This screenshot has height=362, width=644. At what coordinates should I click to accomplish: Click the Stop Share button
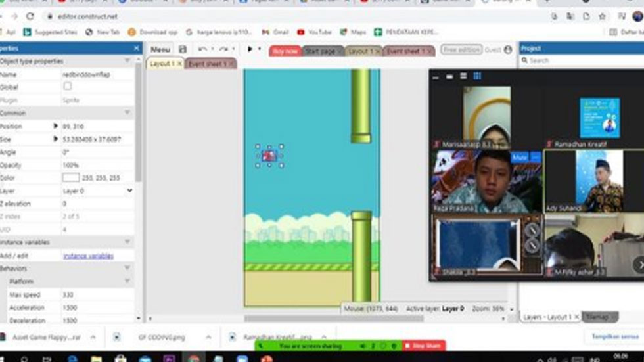pyautogui.click(x=423, y=346)
